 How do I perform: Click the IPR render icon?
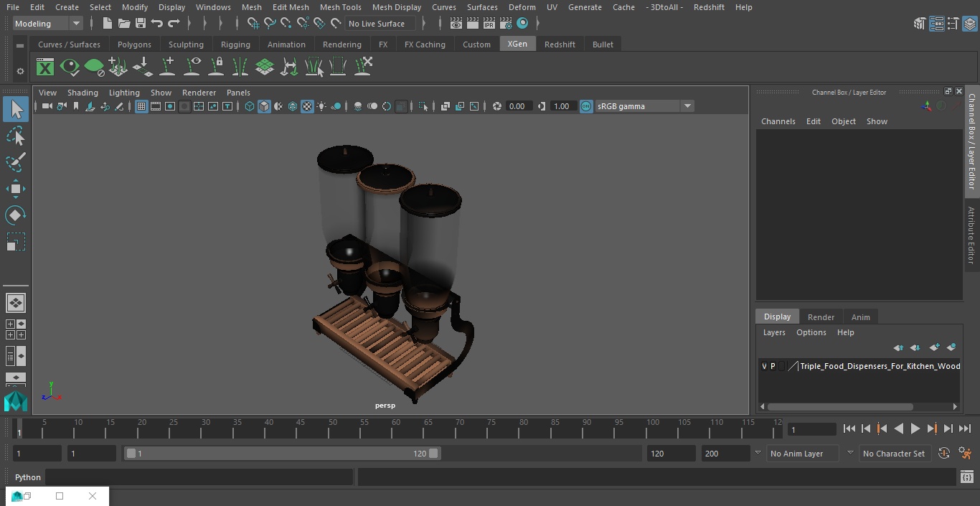(489, 24)
